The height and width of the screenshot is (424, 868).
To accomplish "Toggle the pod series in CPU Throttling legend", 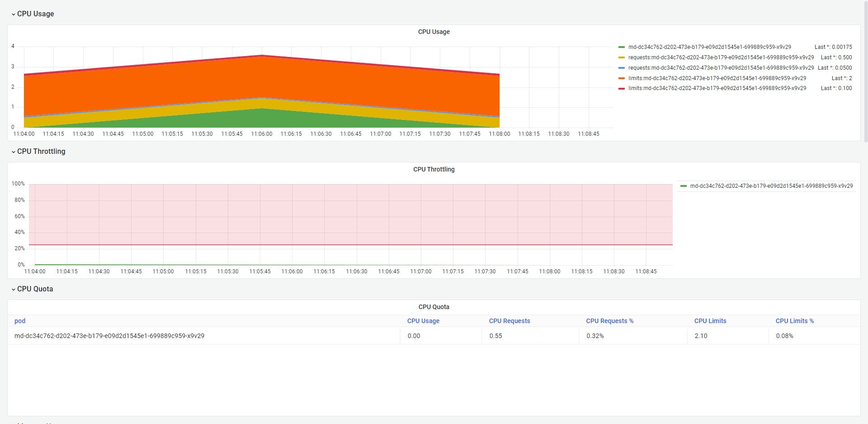I will 771,186.
